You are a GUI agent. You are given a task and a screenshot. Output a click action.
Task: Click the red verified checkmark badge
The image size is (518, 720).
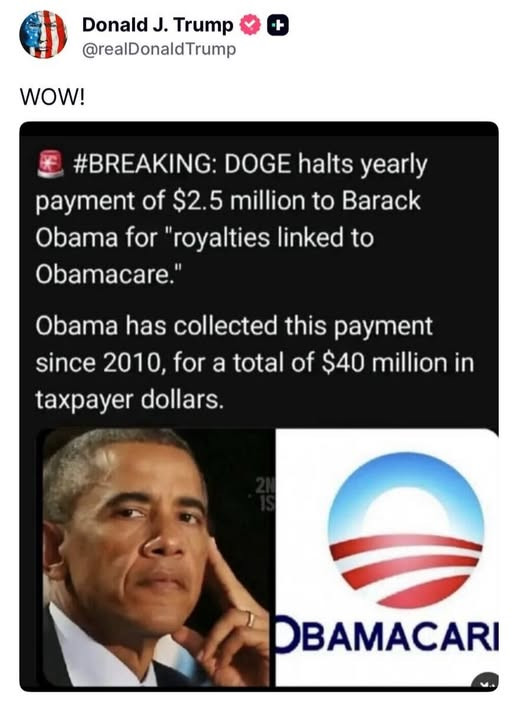click(249, 26)
